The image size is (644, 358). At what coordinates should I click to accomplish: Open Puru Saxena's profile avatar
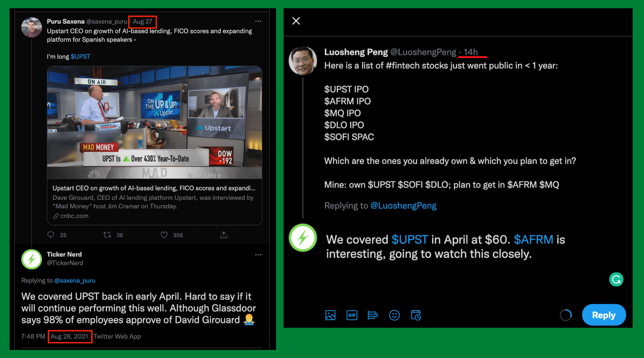pyautogui.click(x=32, y=28)
